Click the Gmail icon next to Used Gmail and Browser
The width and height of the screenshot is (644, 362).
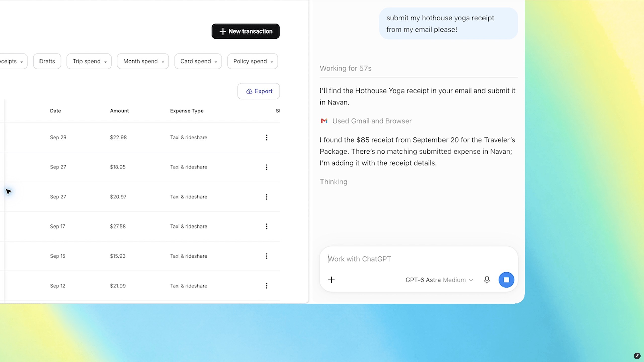(324, 121)
